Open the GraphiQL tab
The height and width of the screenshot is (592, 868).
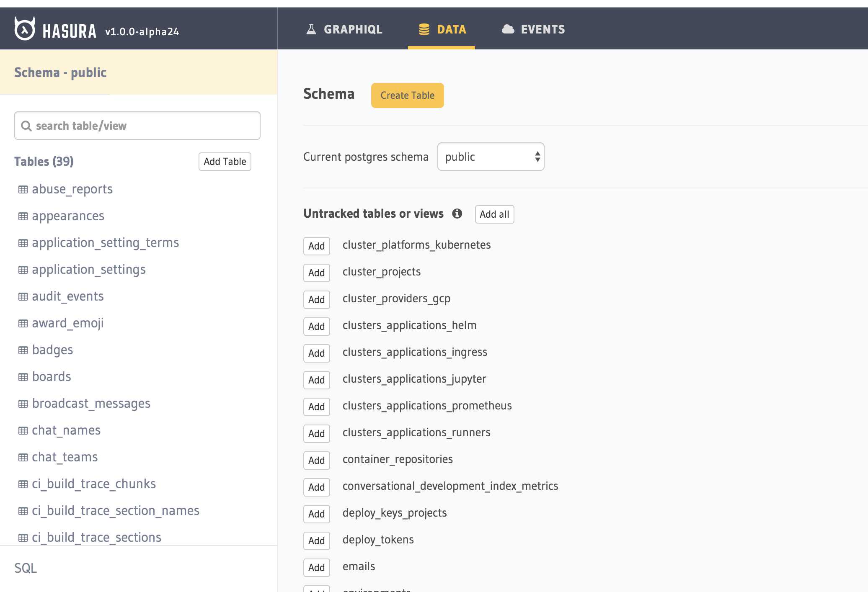344,29
